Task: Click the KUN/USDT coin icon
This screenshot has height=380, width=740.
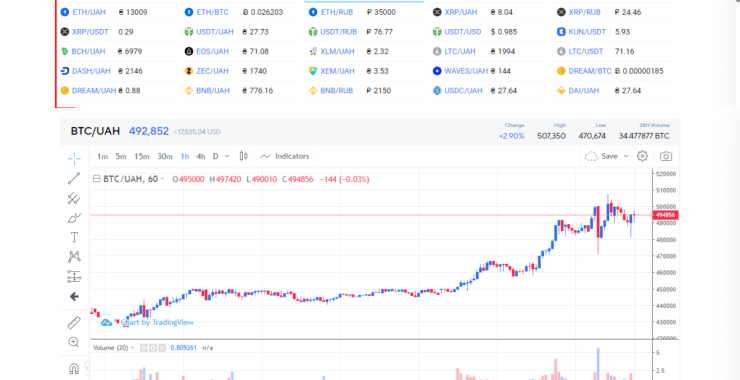Action: [561, 32]
